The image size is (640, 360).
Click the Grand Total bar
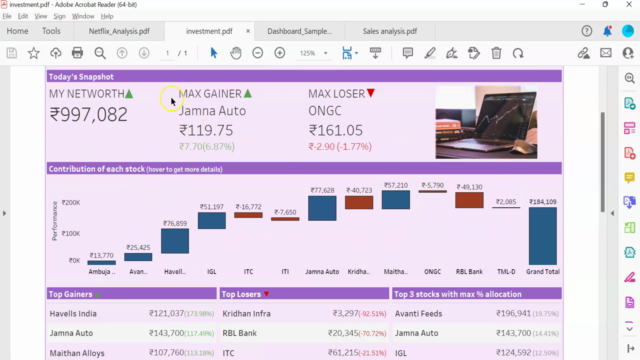(x=542, y=236)
